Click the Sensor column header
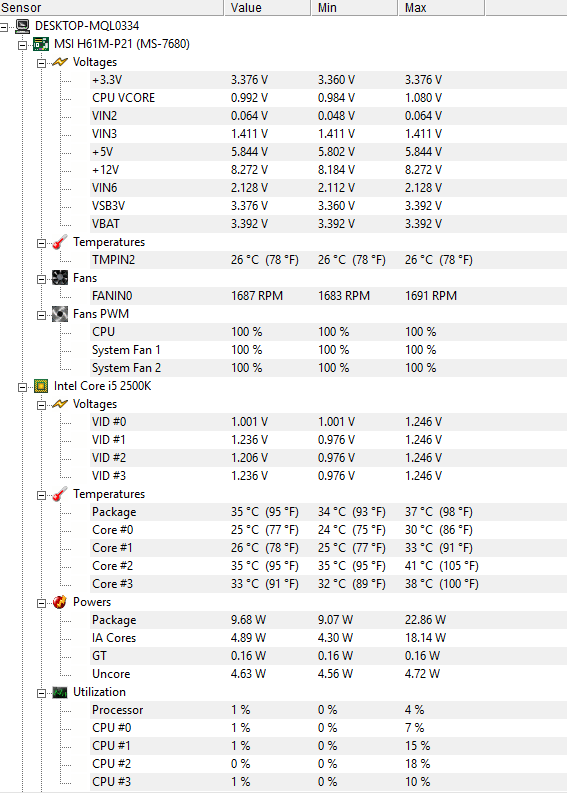 coord(112,8)
